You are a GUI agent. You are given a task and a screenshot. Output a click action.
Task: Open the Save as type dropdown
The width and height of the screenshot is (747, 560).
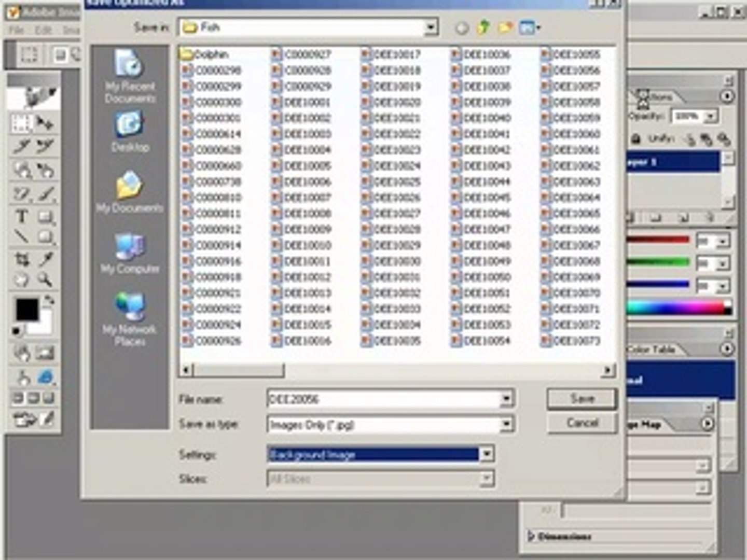coord(506,425)
